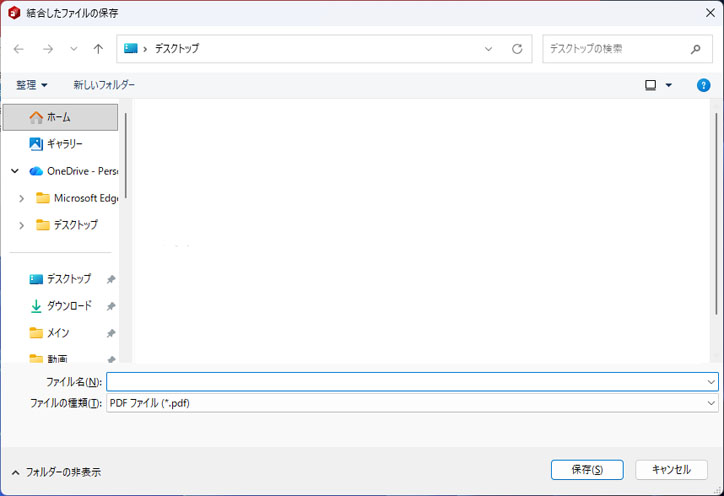Image resolution: width=724 pixels, height=496 pixels.
Task: Click the Up one level arrow
Action: click(98, 49)
